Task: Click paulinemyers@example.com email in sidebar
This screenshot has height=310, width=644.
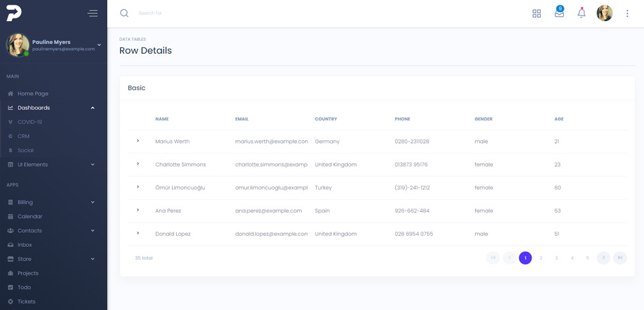Action: click(64, 49)
